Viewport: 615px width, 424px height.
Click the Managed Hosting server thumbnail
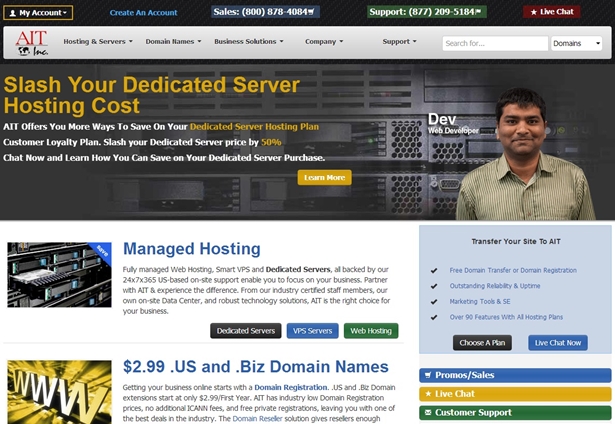point(59,275)
